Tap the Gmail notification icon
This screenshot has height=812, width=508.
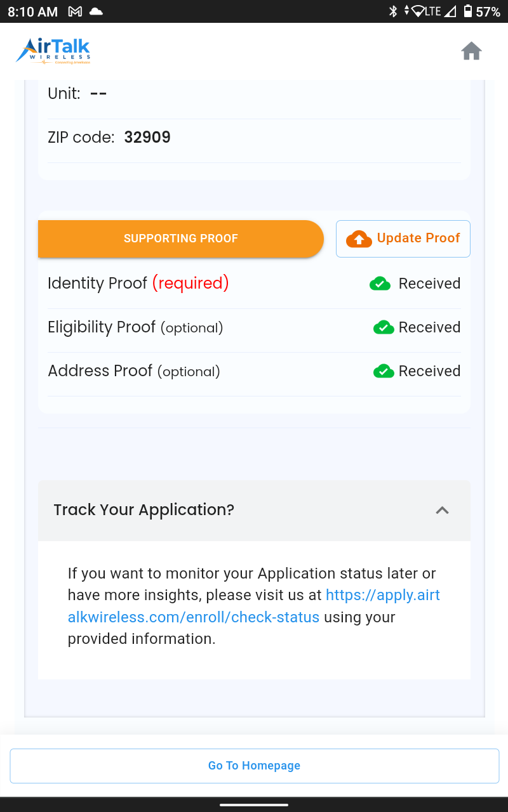(x=75, y=11)
